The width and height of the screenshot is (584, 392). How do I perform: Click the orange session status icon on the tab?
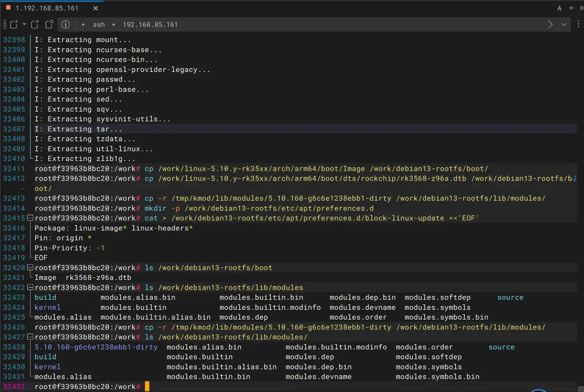tap(8, 8)
